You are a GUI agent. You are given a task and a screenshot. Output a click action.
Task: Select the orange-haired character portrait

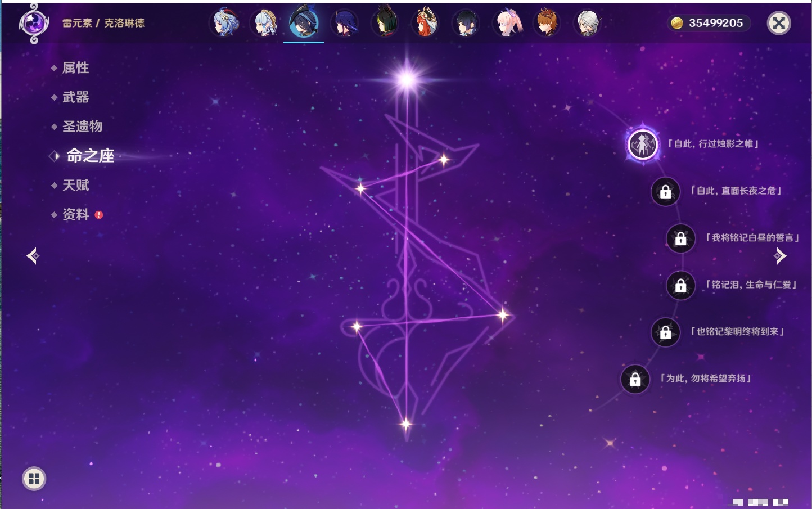click(547, 23)
